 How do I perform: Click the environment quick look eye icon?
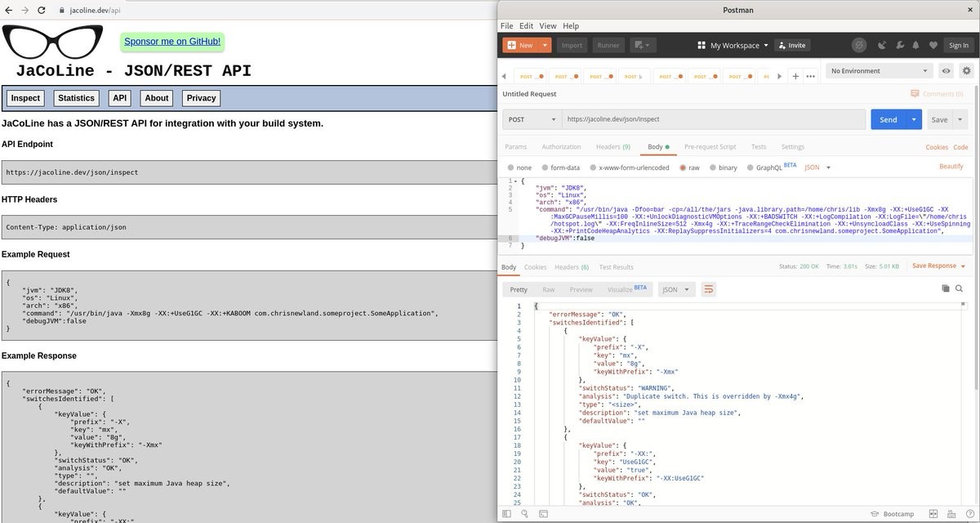tap(946, 71)
